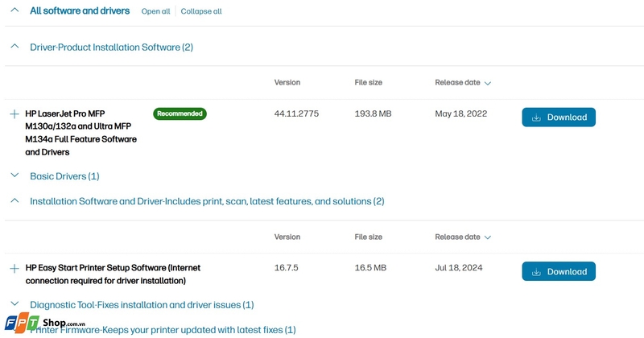
Task: Click Installation Software and Driver-Includes print heading
Action: (207, 201)
